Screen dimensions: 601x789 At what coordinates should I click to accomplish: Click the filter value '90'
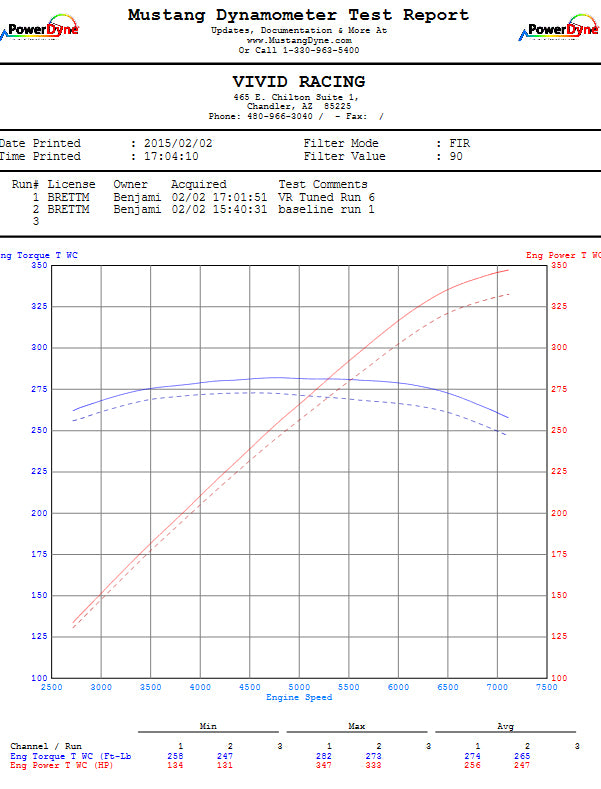click(456, 156)
